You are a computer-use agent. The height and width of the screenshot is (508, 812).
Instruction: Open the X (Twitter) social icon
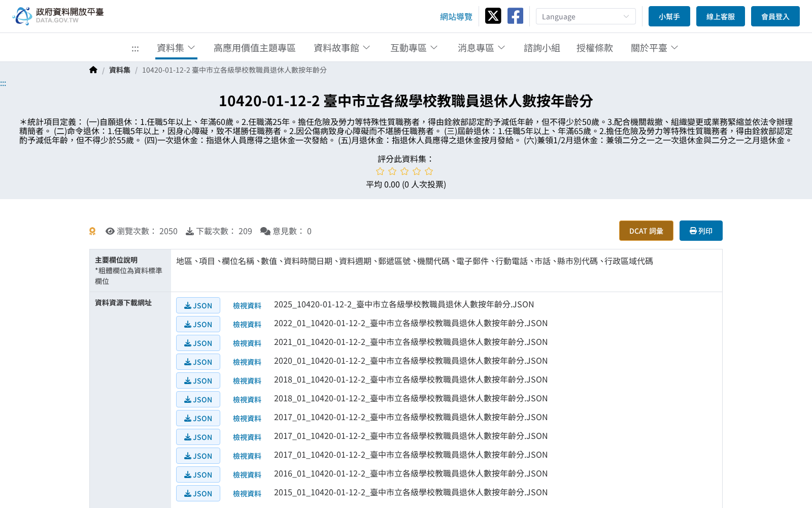tap(493, 16)
